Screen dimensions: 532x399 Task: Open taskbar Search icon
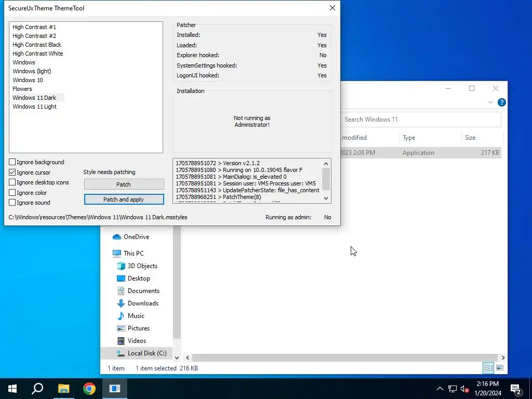(x=37, y=389)
